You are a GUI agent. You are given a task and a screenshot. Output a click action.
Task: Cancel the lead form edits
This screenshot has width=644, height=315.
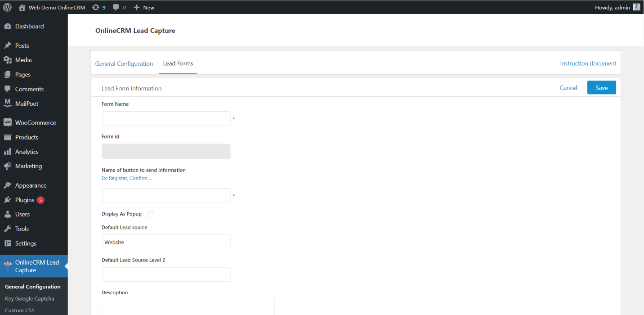568,87
